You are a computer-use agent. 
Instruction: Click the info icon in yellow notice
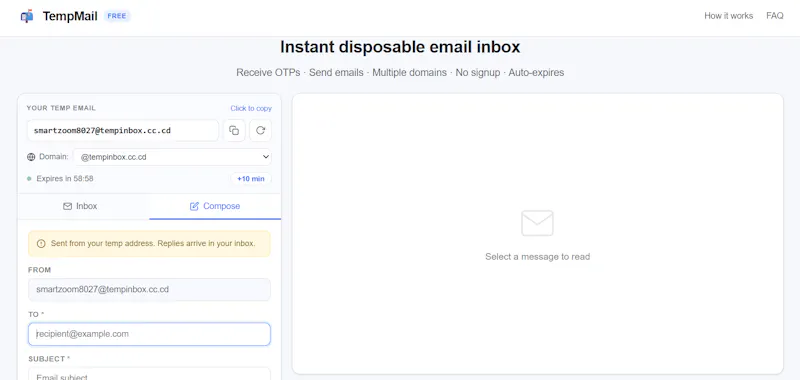[x=41, y=244]
